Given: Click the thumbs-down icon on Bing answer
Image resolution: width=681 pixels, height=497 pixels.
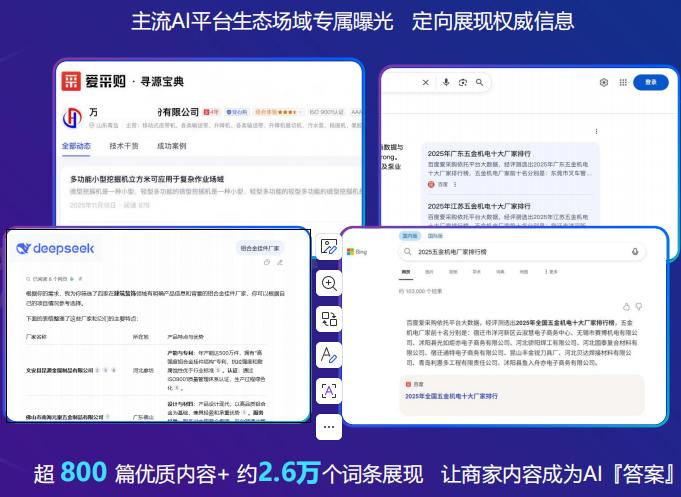Looking at the screenshot, I should click(640, 307).
